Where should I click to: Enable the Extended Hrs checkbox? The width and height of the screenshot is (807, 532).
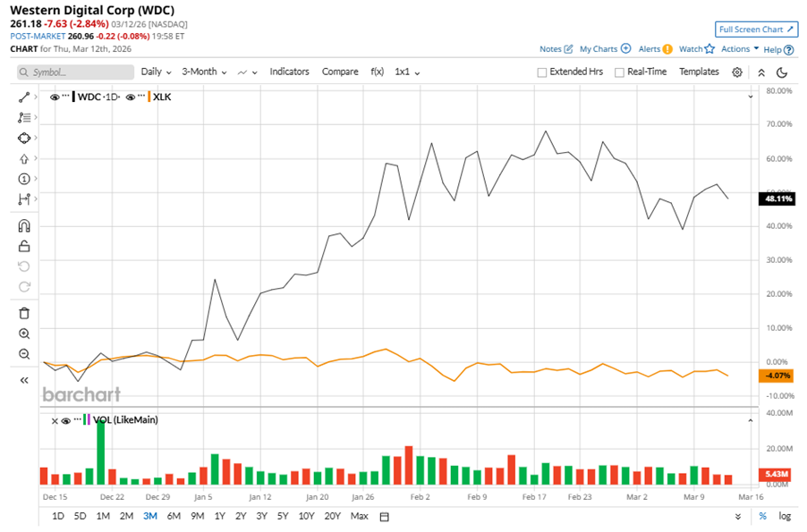(541, 72)
